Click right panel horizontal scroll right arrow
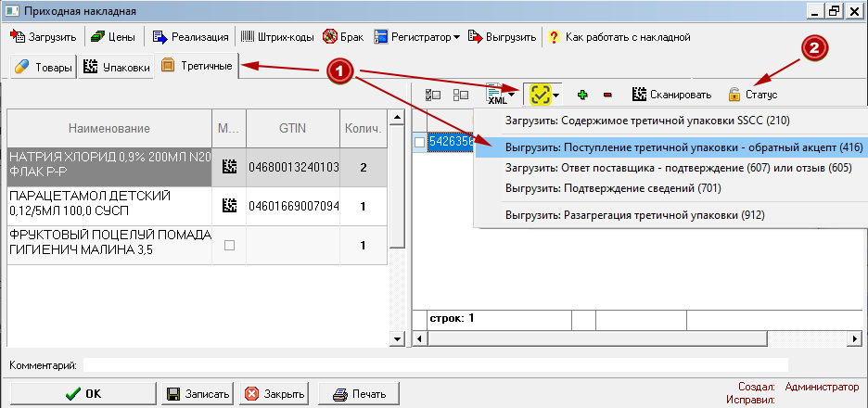The image size is (868, 408). 855,338
